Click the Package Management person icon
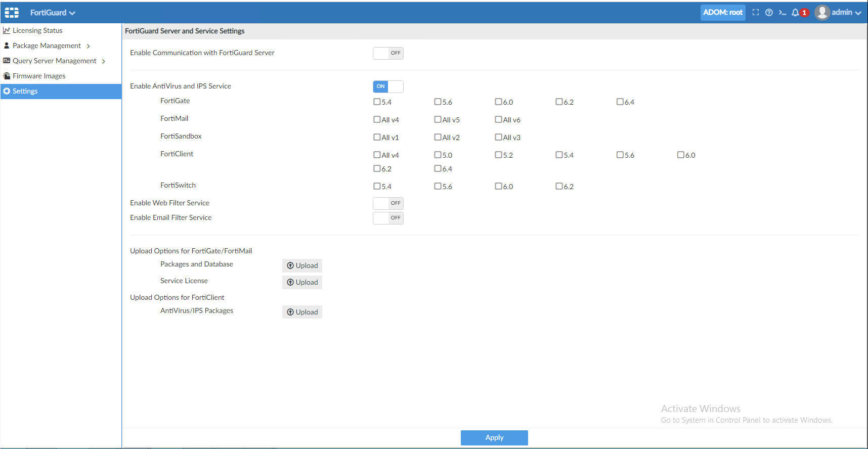Image resolution: width=868 pixels, height=449 pixels. [x=7, y=46]
